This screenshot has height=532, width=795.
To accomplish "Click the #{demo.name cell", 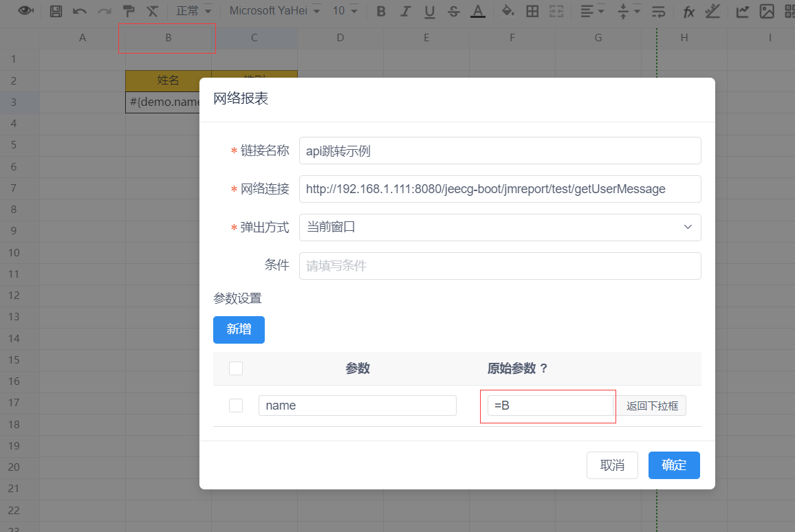I will click(x=163, y=102).
